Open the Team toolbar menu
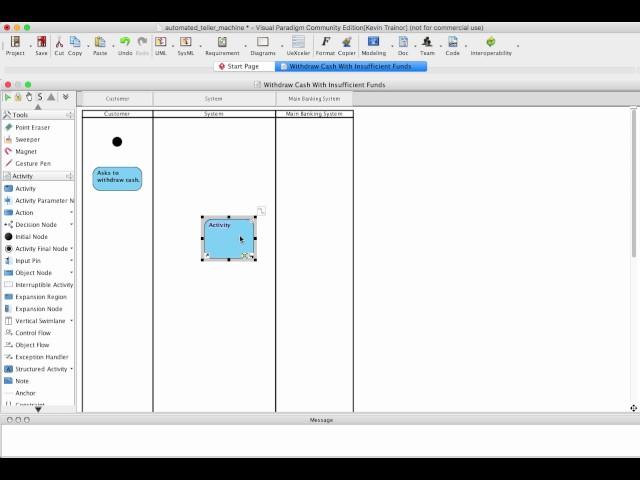The width and height of the screenshot is (640, 480). point(427,45)
